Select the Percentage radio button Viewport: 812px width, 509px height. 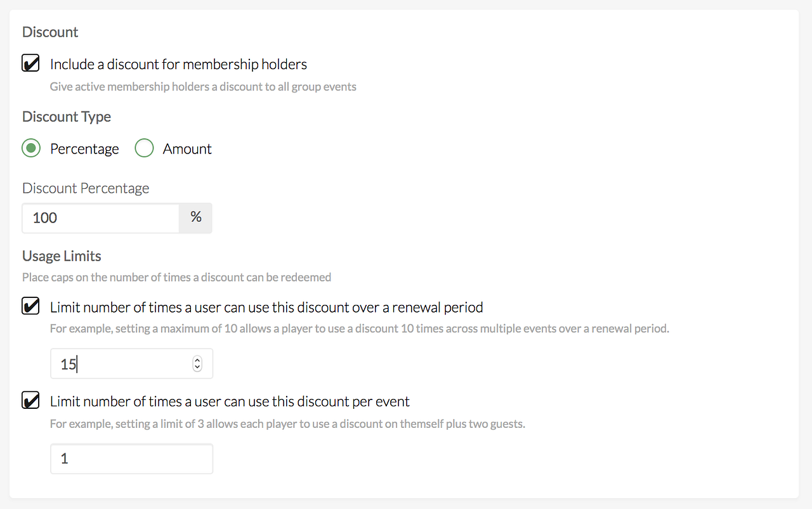31,148
